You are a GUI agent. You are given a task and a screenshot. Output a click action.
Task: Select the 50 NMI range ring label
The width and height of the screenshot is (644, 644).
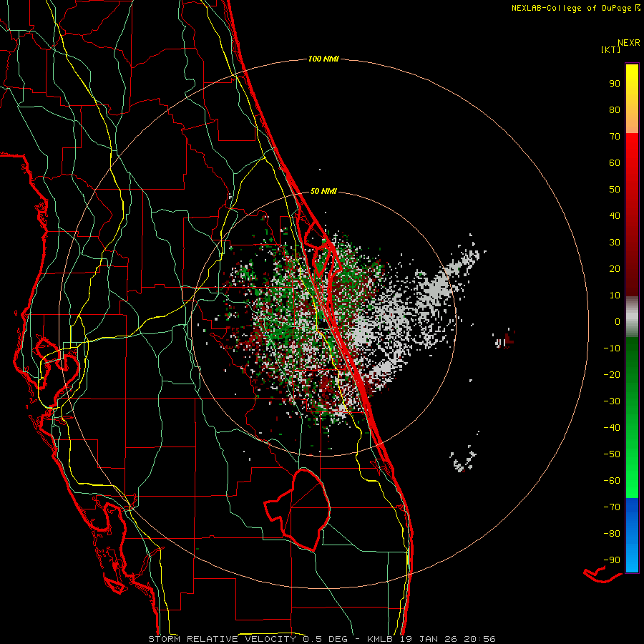pos(323,191)
